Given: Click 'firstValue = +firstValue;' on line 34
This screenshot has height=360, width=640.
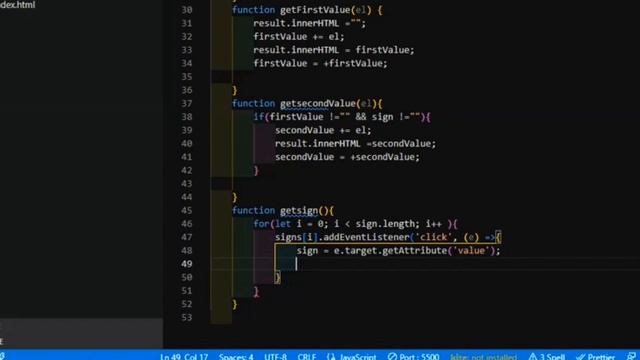Looking at the screenshot, I should click(x=320, y=63).
